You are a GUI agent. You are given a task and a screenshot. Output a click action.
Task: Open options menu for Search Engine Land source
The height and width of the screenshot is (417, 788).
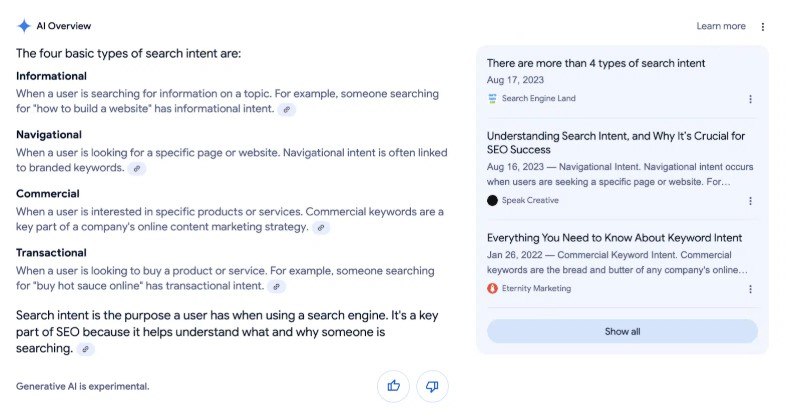pos(750,99)
